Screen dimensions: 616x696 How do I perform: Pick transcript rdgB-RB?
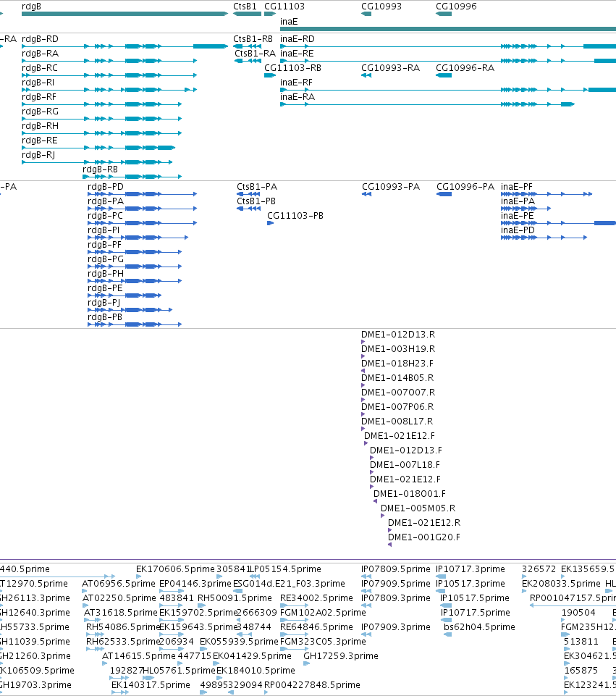pos(100,169)
